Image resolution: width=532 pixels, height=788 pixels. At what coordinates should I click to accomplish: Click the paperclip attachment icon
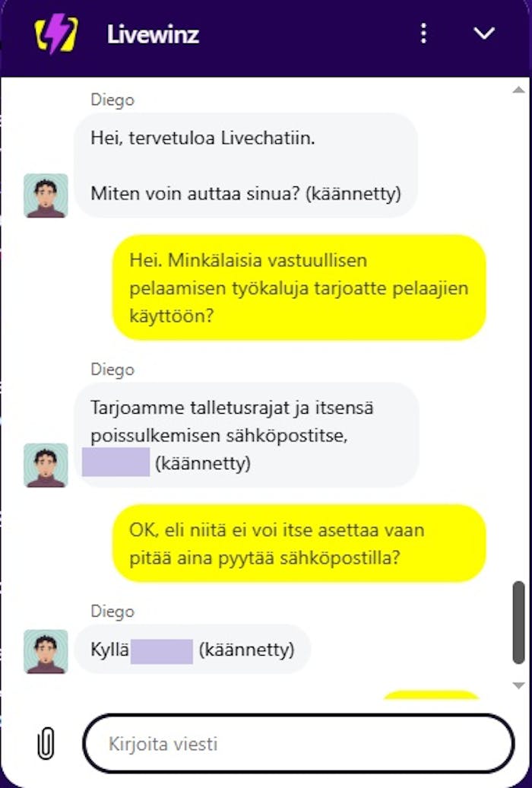click(x=46, y=743)
